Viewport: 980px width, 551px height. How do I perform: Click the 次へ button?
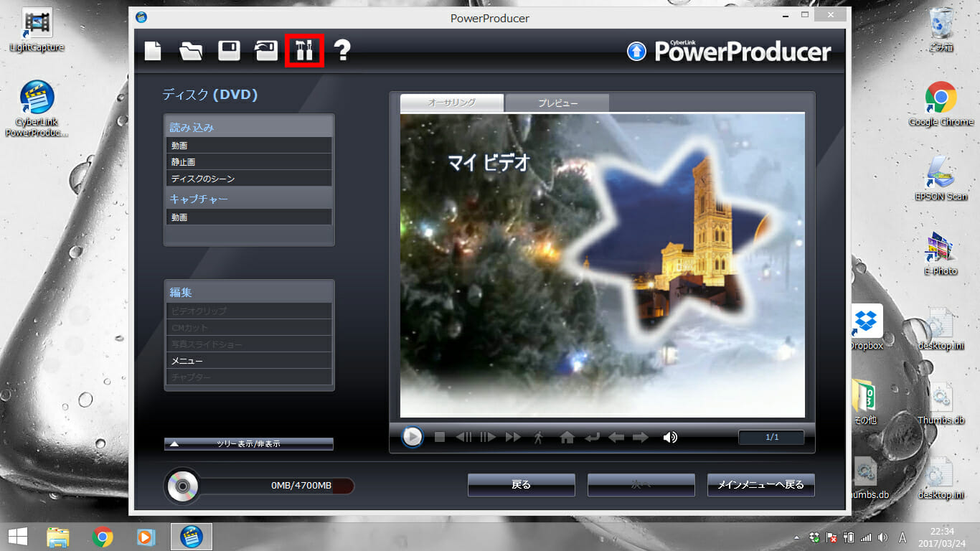(641, 485)
